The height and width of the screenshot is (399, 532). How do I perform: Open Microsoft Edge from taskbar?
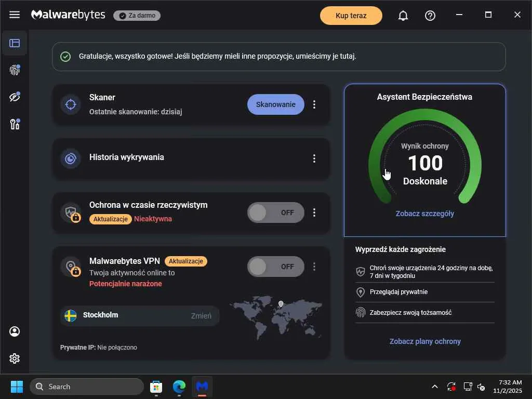pyautogui.click(x=179, y=387)
